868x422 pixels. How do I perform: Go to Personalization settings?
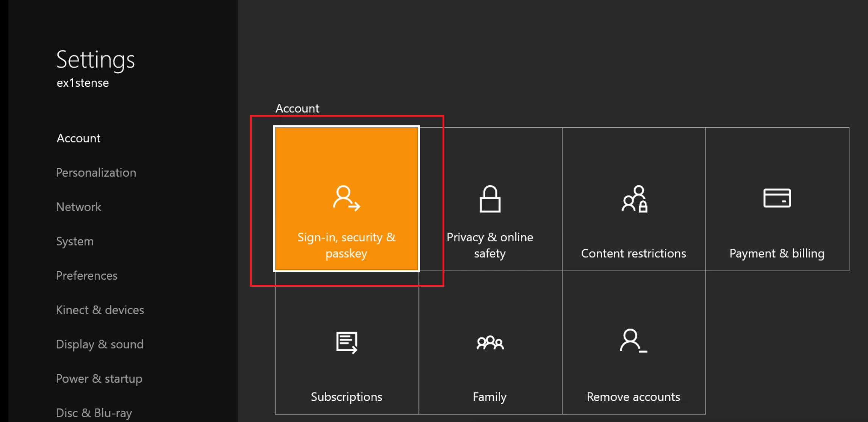[96, 173]
